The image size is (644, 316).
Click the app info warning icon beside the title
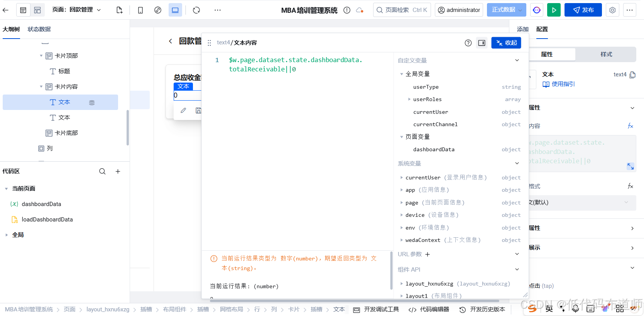pos(347,10)
